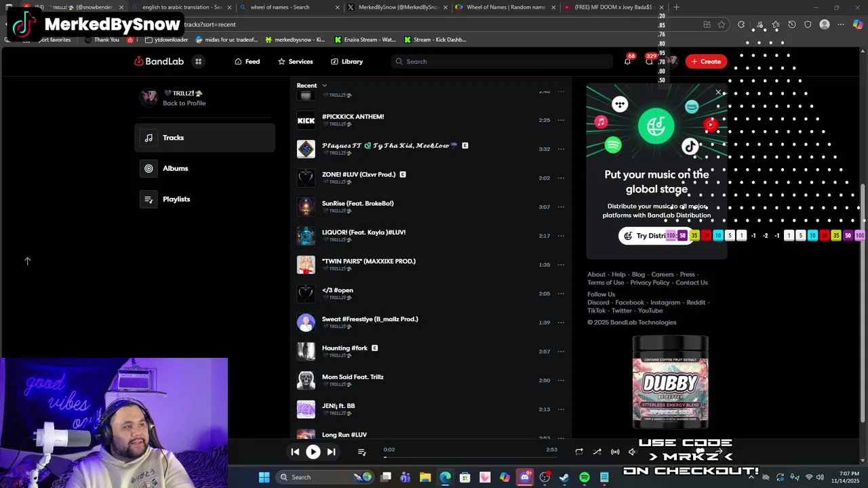Open more options for ZONE! #LUV
The width and height of the screenshot is (868, 488).
coord(561,178)
